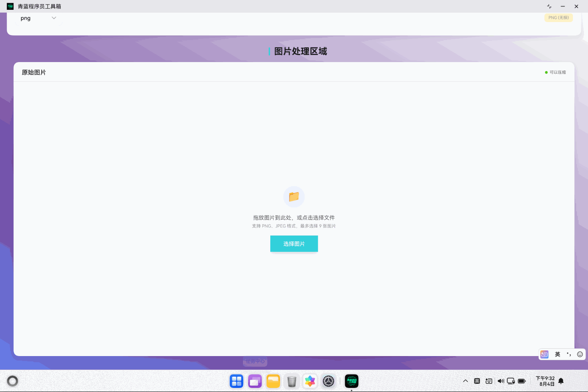Click the folder icon in the image drop area

coord(294,196)
